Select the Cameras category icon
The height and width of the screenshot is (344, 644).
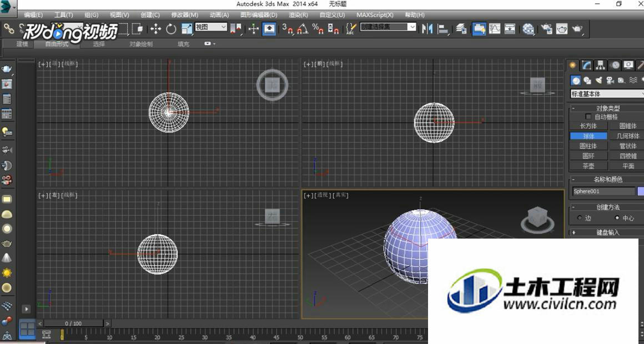click(610, 80)
